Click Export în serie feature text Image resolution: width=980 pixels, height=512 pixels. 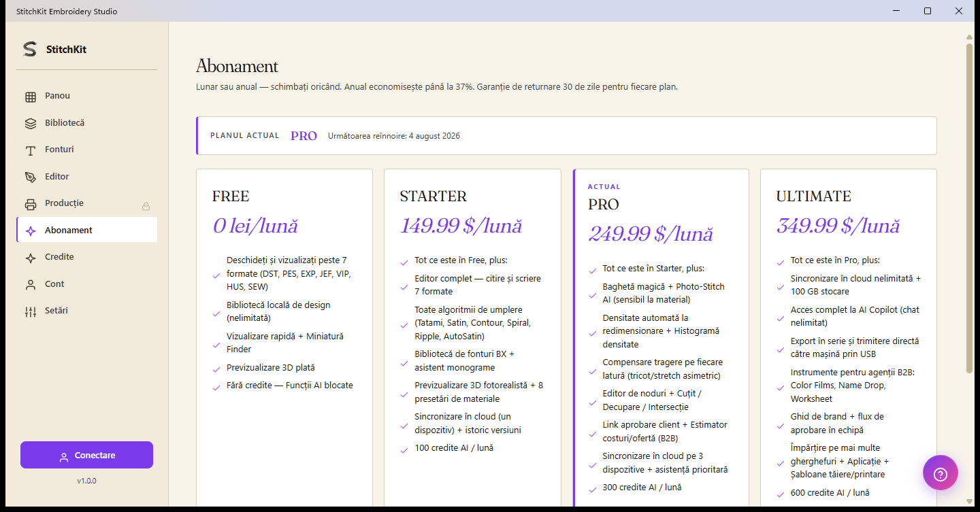855,347
